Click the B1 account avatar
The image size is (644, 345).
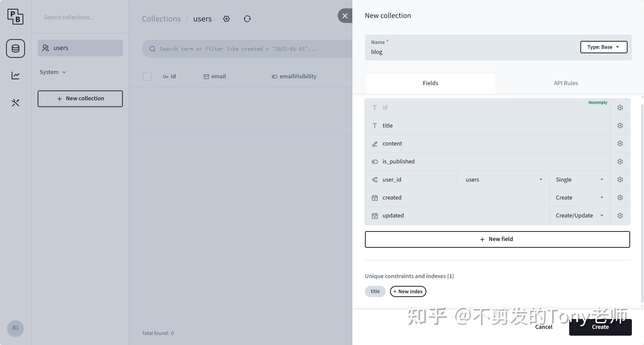15,328
